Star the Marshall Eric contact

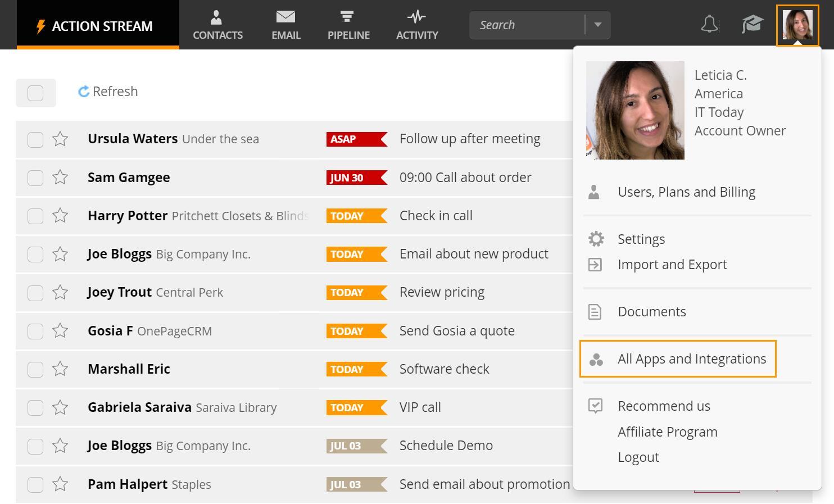(x=60, y=369)
